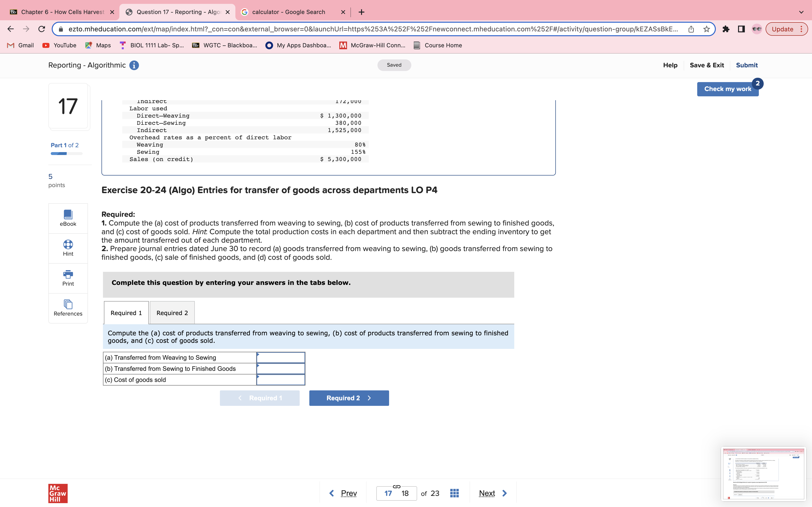Click the Transferred from Weaving answer field
Viewport: 812px width, 507px height.
(281, 357)
